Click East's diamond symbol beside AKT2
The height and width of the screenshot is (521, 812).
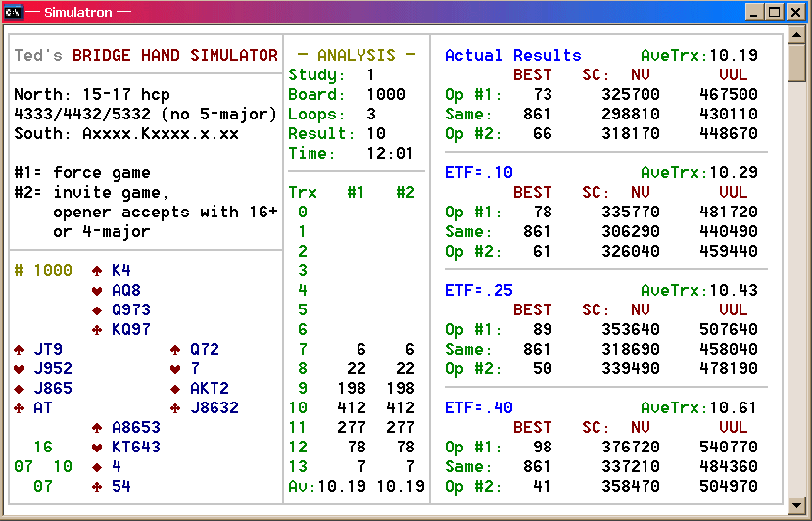[175, 389]
